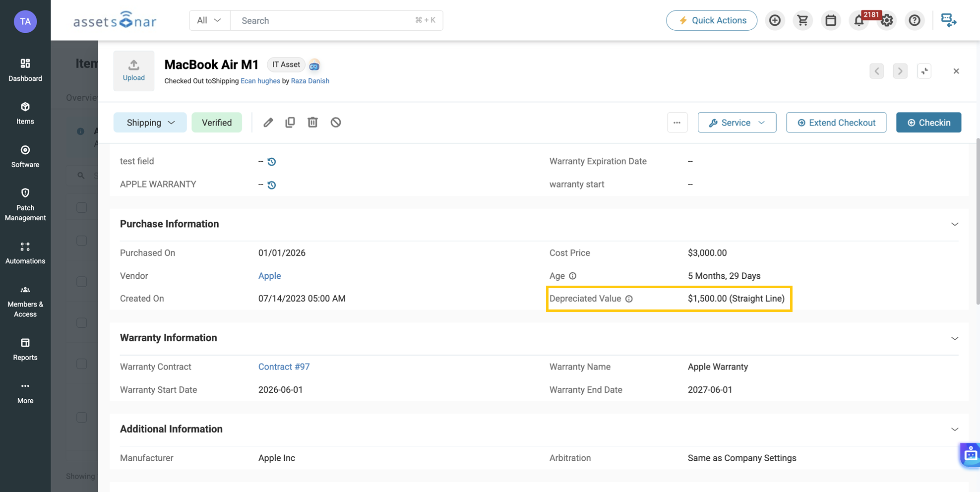Open notifications bell with 2181 badge
The image size is (980, 492).
tap(859, 20)
